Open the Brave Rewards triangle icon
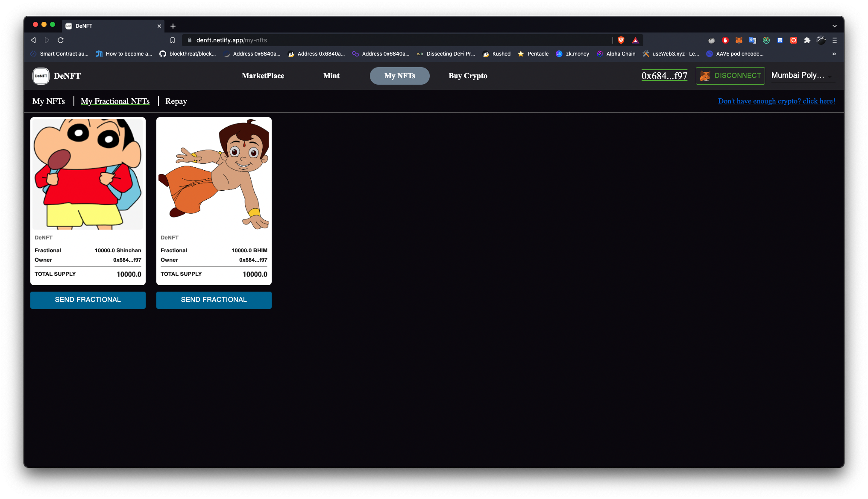The height and width of the screenshot is (499, 868). (x=636, y=40)
